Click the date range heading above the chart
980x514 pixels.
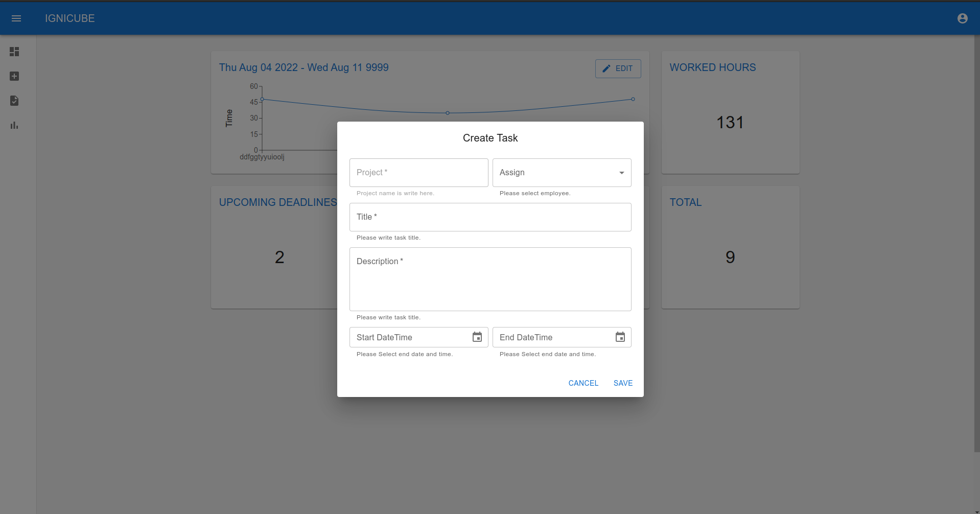[x=304, y=67]
